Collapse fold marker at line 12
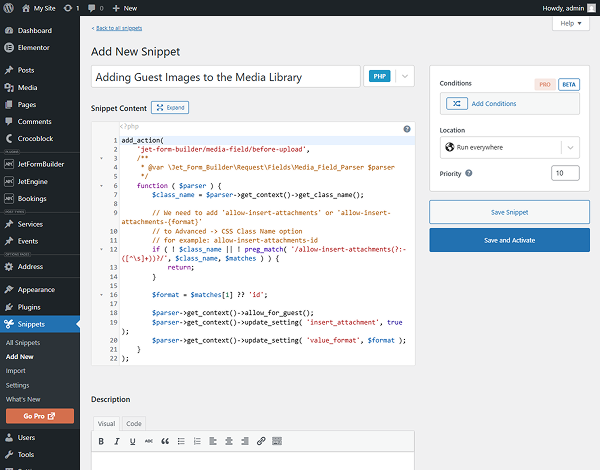600x470 pixels. click(x=101, y=249)
